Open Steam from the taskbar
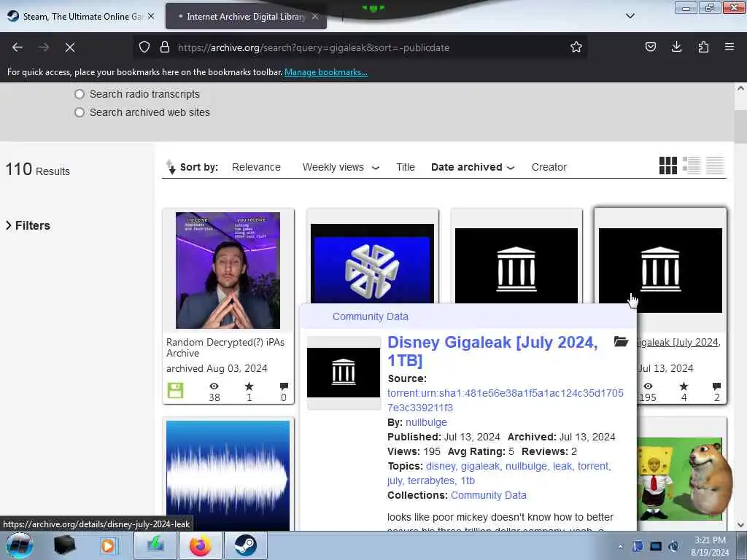This screenshot has height=560, width=747. pos(245,545)
